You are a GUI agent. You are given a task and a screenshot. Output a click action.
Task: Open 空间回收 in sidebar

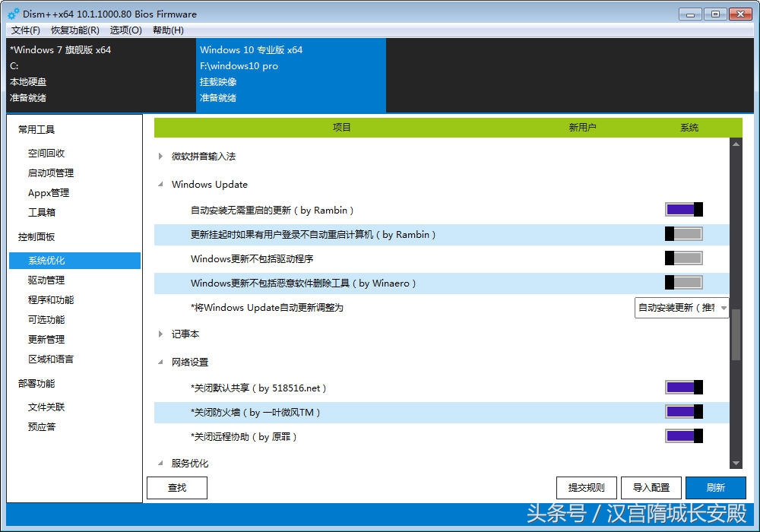tap(46, 153)
